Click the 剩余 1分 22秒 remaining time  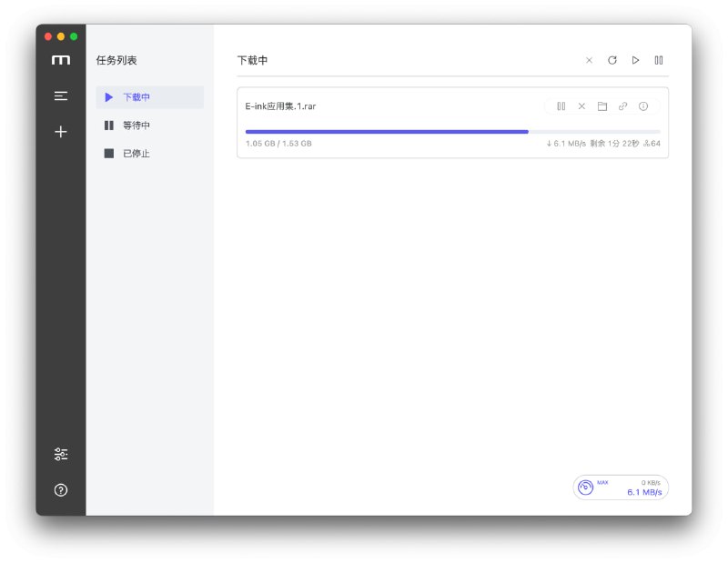tap(614, 144)
